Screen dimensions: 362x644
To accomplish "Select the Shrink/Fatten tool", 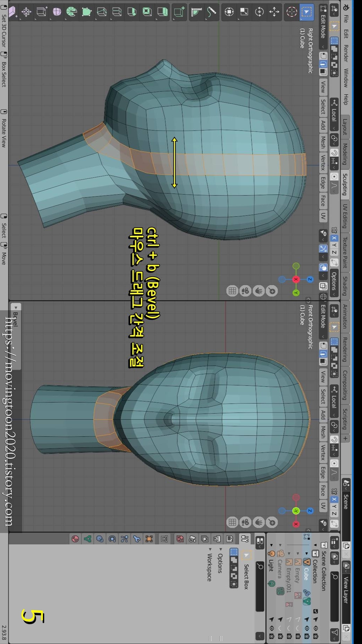I will point(26,12).
